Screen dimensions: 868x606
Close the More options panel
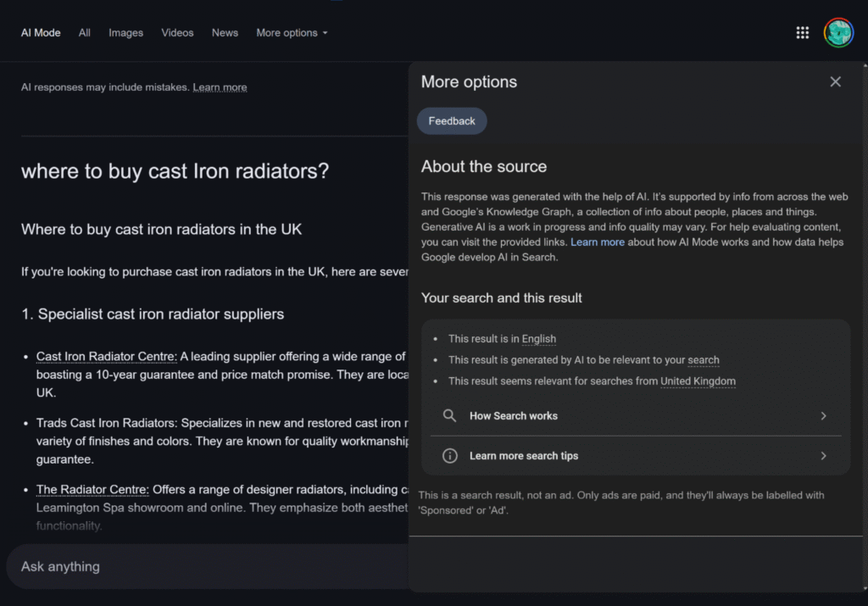point(835,81)
